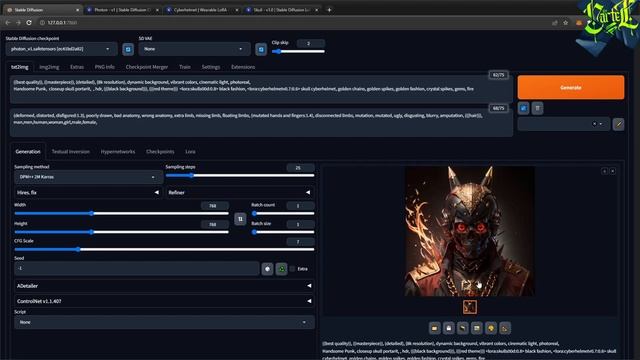Viewport: 640px width, 360px height.
Task: Click the third icon below the generated image
Action: pyautogui.click(x=462, y=328)
